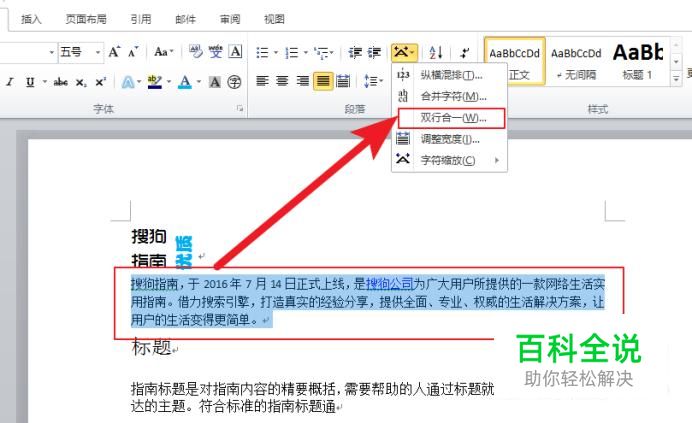Click the 标题 heading in document
692x423 pixels.
[x=151, y=347]
